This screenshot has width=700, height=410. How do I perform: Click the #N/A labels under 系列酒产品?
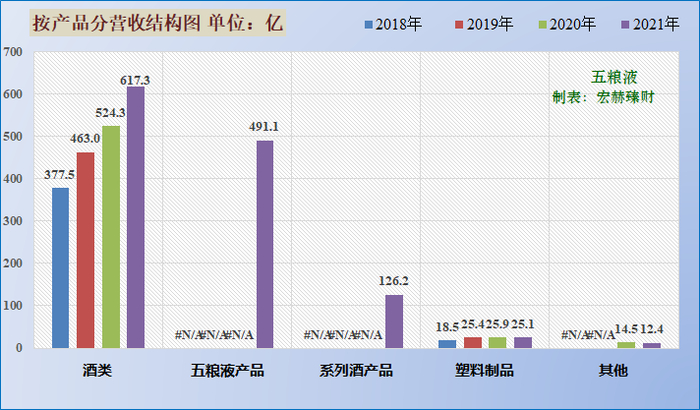(343, 335)
